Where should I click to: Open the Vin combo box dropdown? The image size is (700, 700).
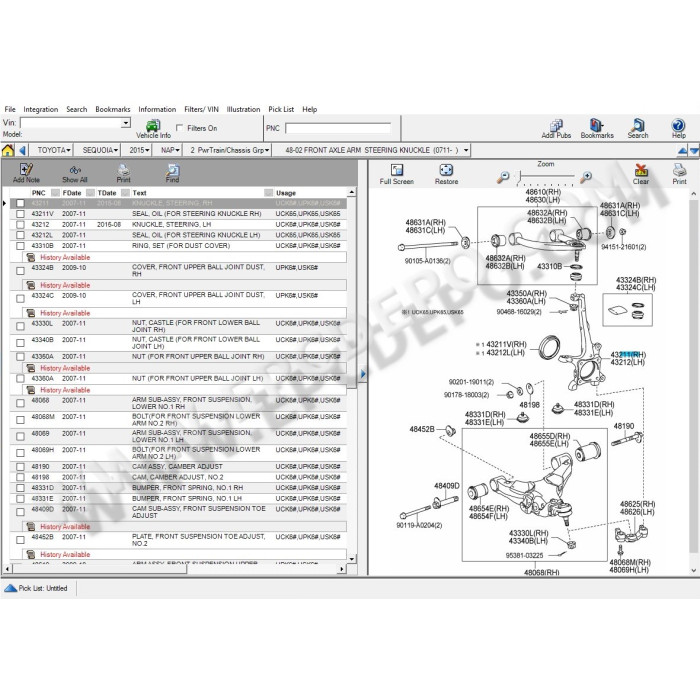[x=126, y=123]
